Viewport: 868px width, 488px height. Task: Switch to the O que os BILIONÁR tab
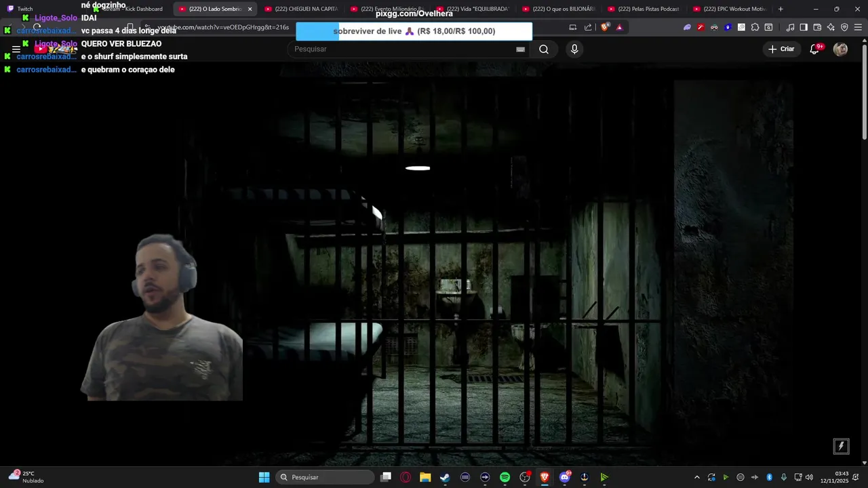click(x=558, y=9)
